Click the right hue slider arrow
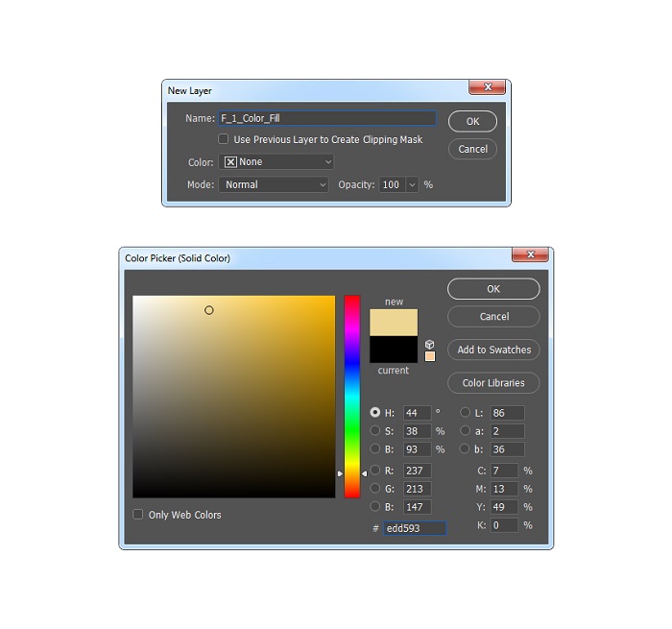 (364, 473)
